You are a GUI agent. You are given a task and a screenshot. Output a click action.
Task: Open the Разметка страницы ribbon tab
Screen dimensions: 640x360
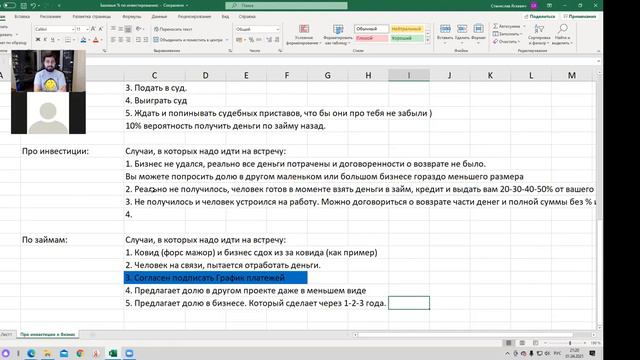point(91,17)
